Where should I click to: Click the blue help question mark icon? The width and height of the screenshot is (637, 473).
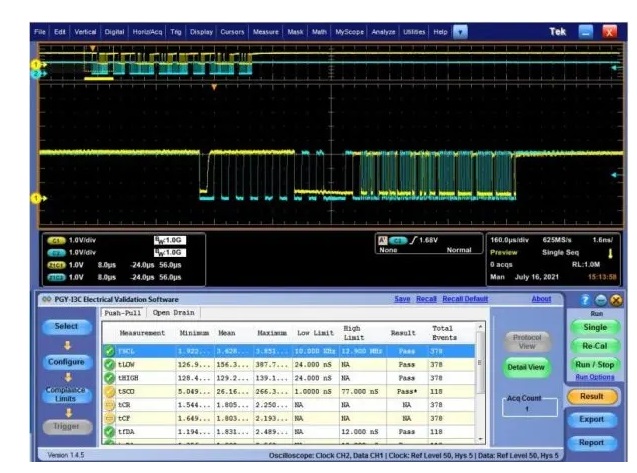(x=585, y=300)
